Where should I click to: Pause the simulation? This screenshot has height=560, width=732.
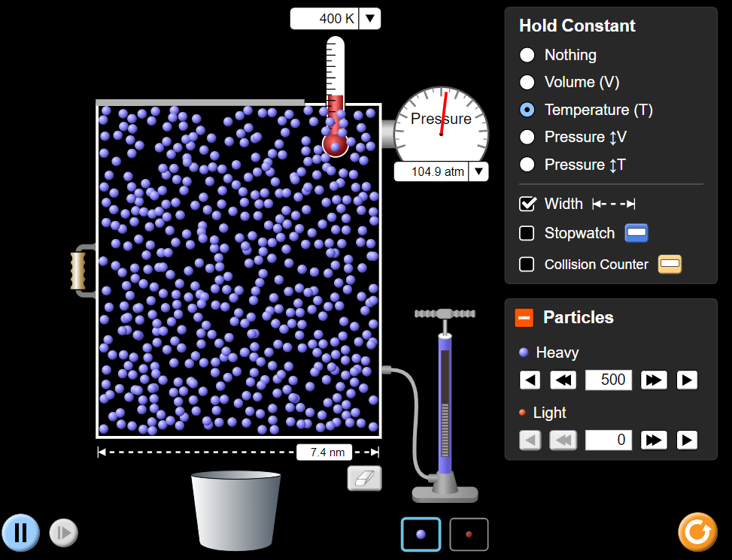pyautogui.click(x=20, y=532)
